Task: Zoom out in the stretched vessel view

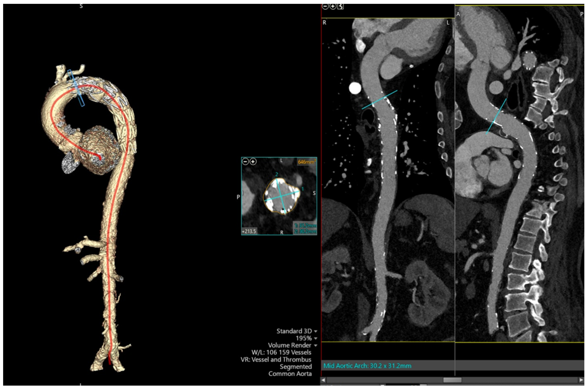Action: (x=325, y=6)
